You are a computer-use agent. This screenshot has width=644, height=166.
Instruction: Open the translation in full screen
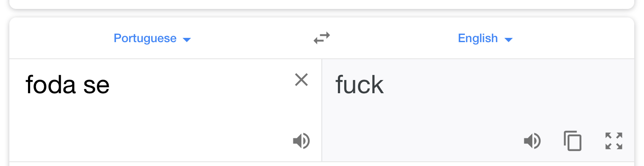pos(613,141)
